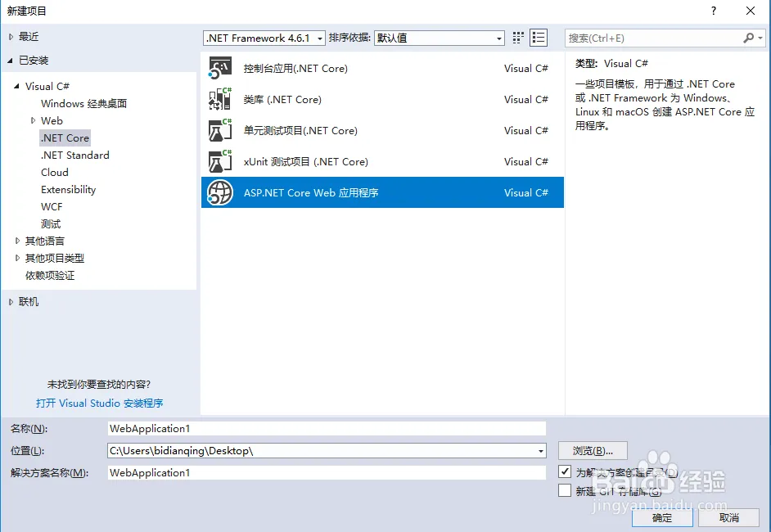This screenshot has height=532, width=771.
Task: Switch to medium icons list view
Action: [x=539, y=38]
